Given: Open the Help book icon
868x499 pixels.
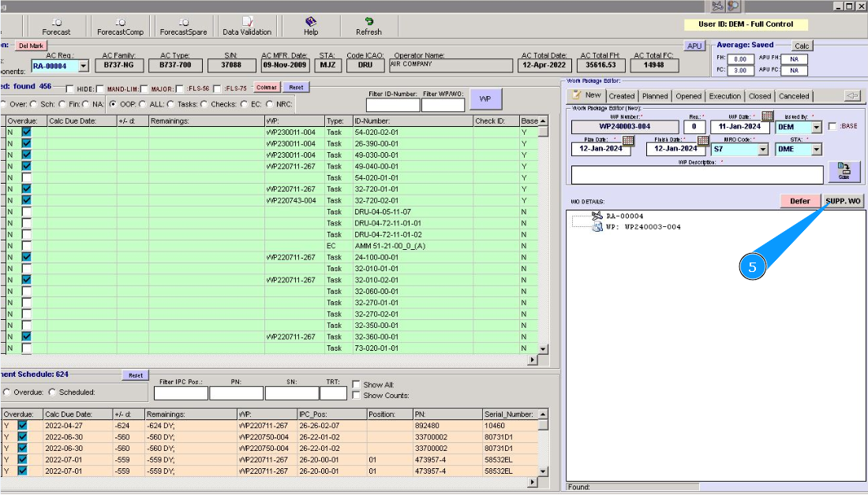Looking at the screenshot, I should [311, 22].
